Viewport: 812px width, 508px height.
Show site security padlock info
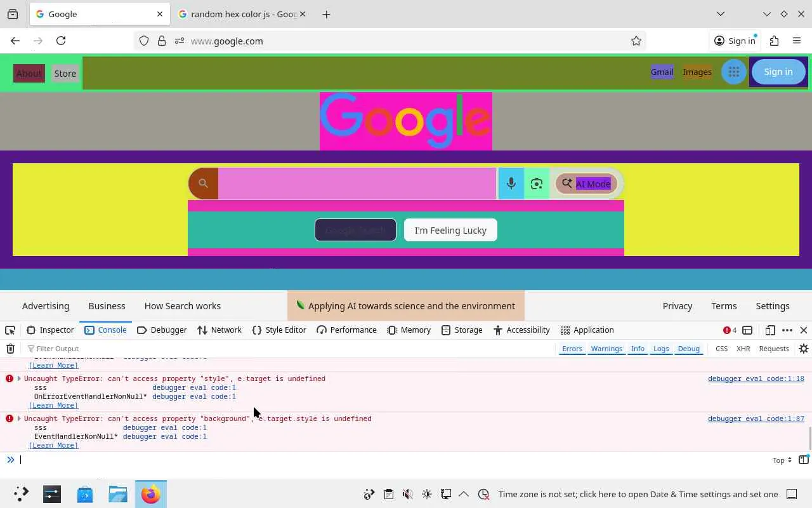[x=162, y=41]
